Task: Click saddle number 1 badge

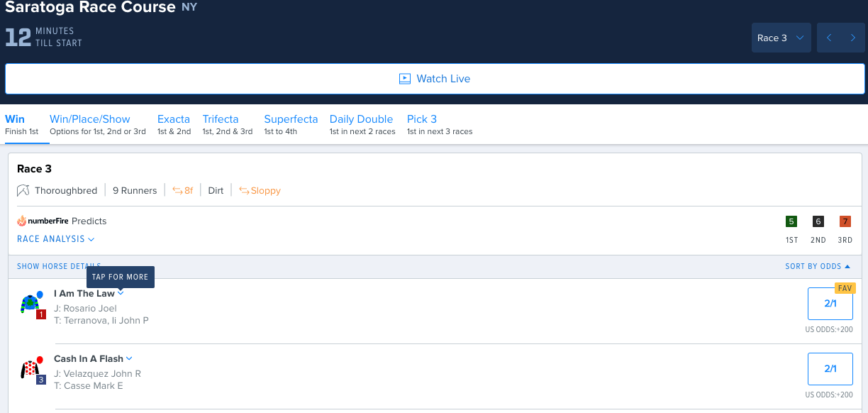Action: (41, 314)
